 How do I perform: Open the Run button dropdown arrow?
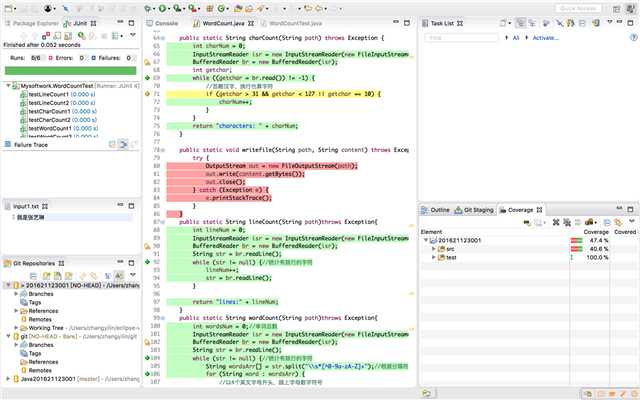tap(169, 9)
